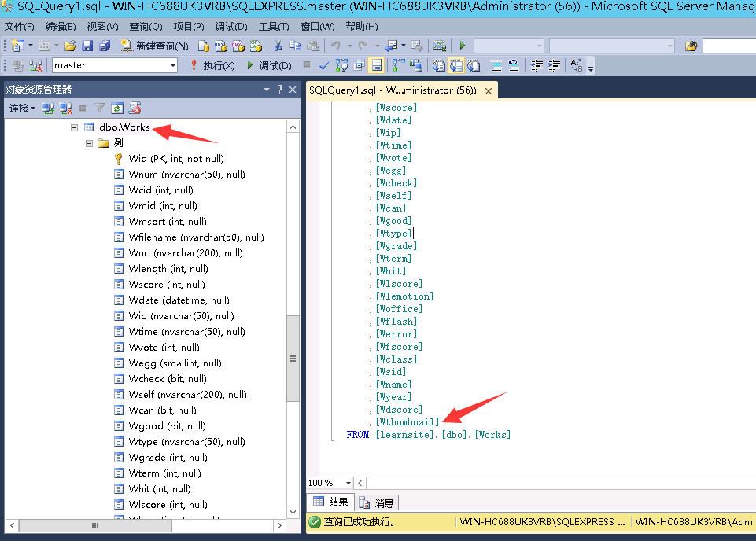
Task: Click the MDX query icon
Action: 221,46
